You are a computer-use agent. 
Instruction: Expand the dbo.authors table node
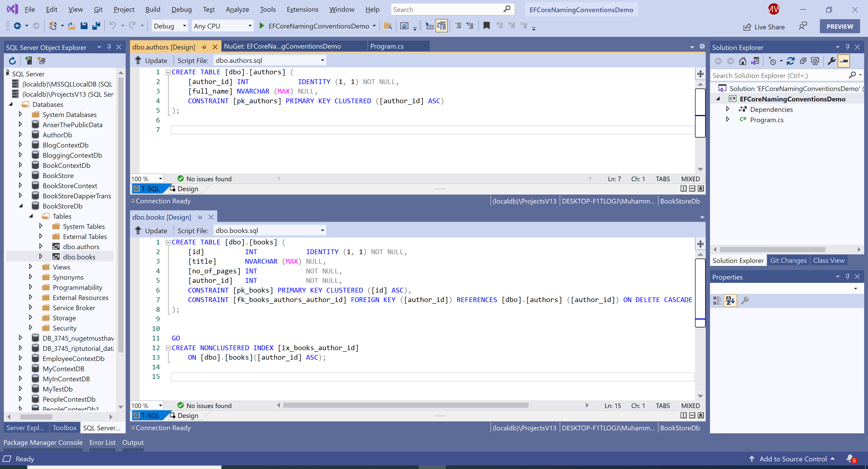[41, 246]
